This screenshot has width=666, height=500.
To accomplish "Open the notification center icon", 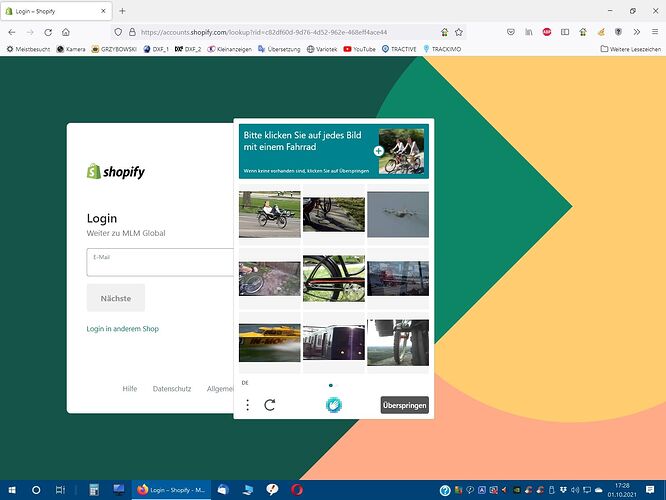I will click(650, 490).
